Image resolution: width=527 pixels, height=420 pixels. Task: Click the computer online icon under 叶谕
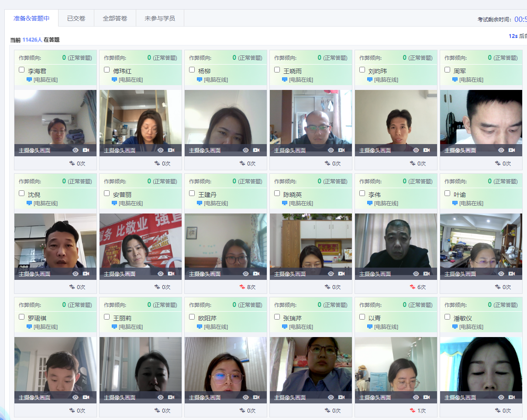[455, 203]
